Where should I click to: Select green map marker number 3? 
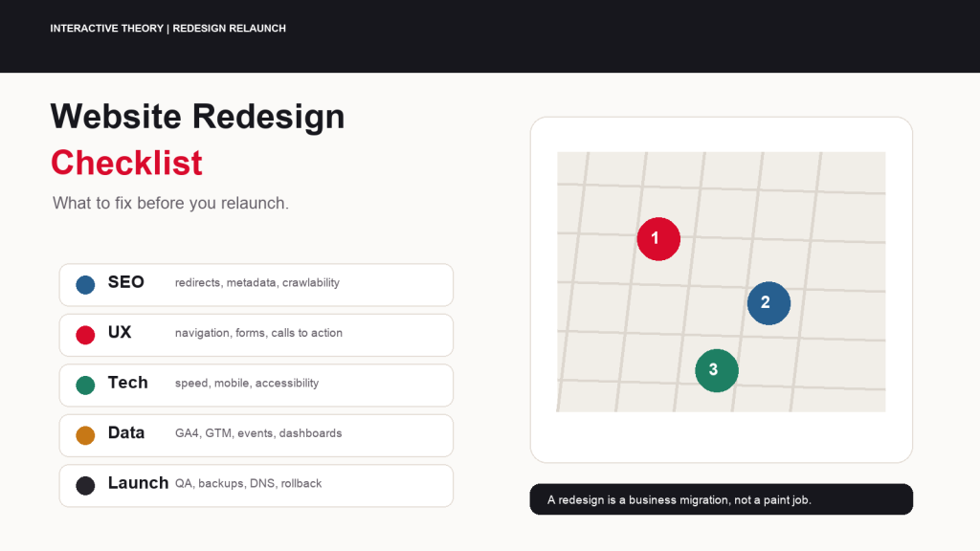(716, 370)
